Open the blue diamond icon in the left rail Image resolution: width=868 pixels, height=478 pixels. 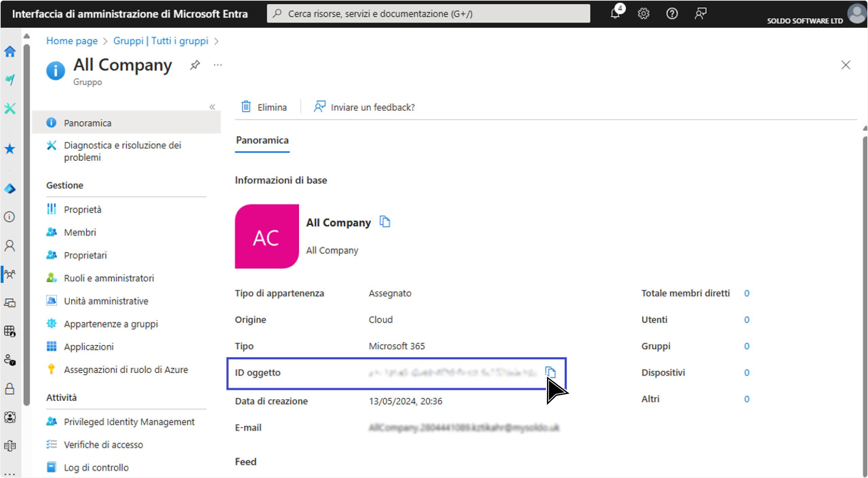pos(10,188)
